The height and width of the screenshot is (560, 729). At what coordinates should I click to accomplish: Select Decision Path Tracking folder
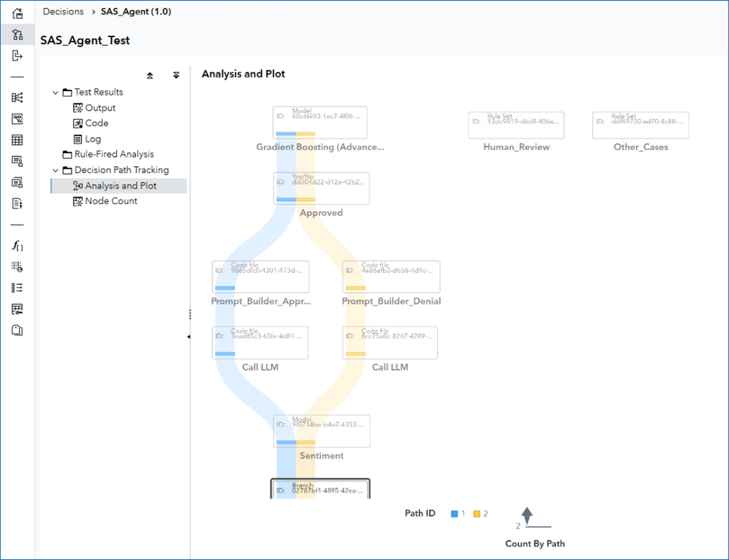116,170
